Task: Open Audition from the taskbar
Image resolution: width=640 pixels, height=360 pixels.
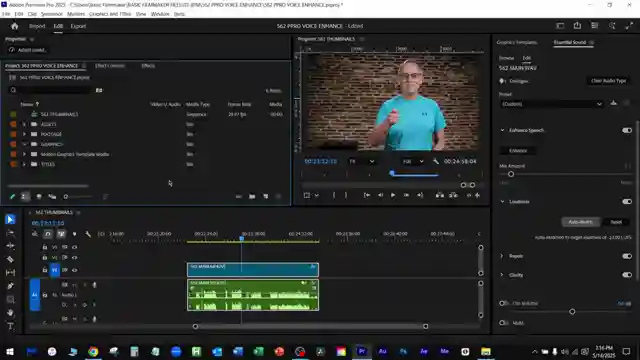Action: [382, 351]
